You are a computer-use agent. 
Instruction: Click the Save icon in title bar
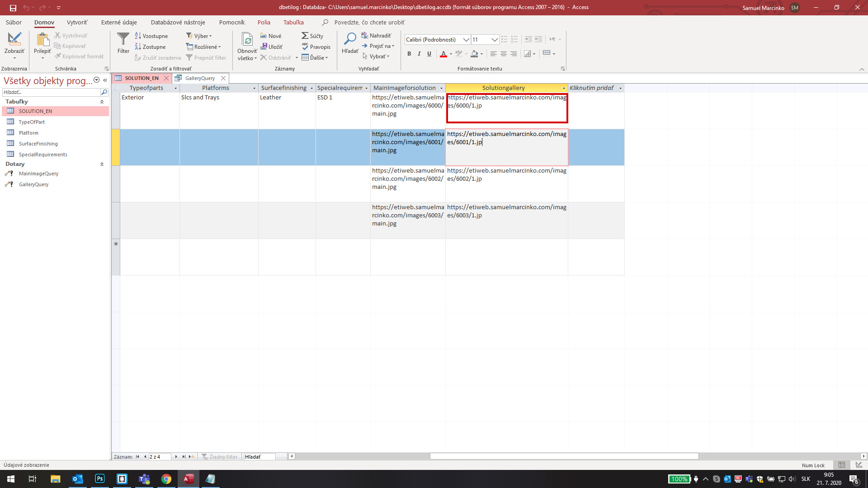coord(13,8)
